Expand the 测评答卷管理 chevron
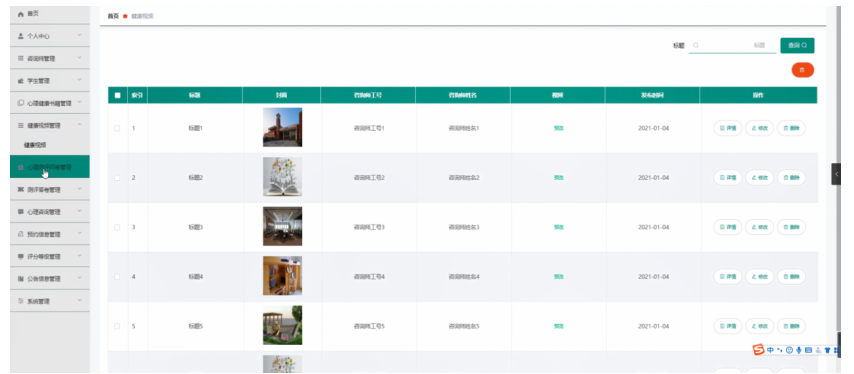The height and width of the screenshot is (374, 854). pyautogui.click(x=80, y=189)
